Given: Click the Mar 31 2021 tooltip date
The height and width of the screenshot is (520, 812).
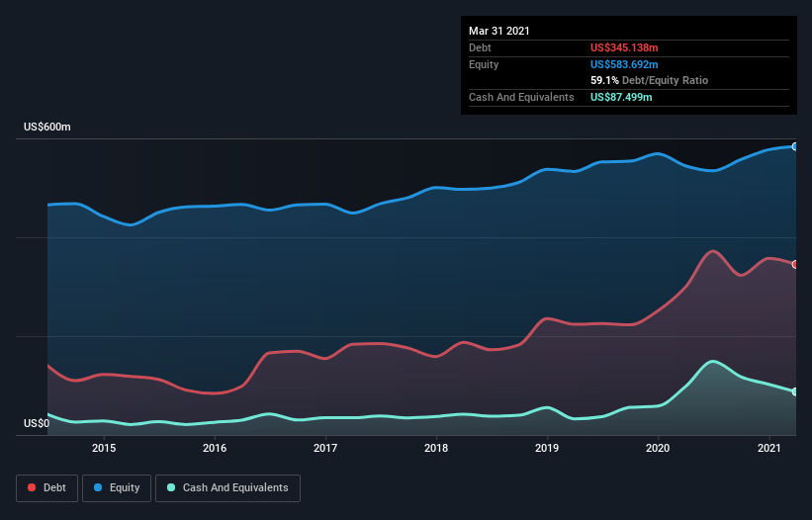Looking at the screenshot, I should coord(499,31).
